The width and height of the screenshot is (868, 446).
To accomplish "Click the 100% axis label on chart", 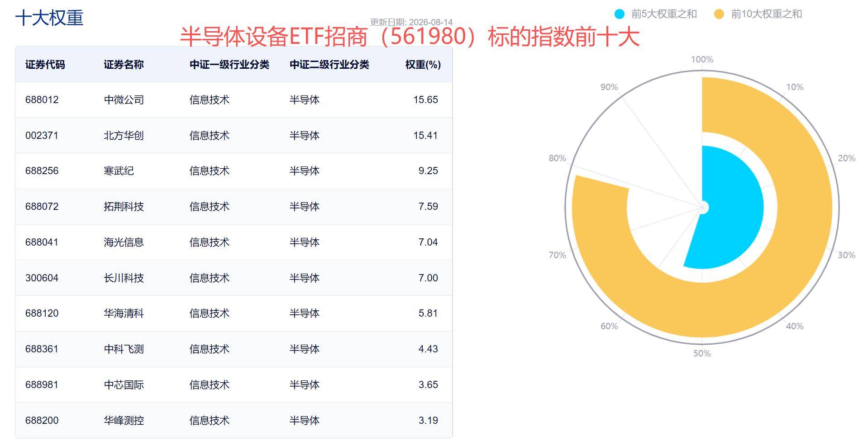I will coord(702,60).
